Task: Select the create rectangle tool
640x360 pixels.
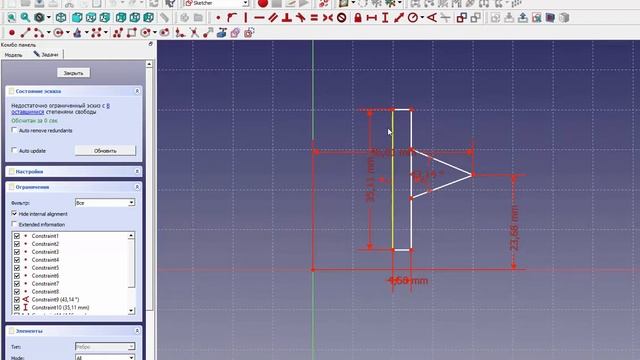Action: [x=131, y=33]
